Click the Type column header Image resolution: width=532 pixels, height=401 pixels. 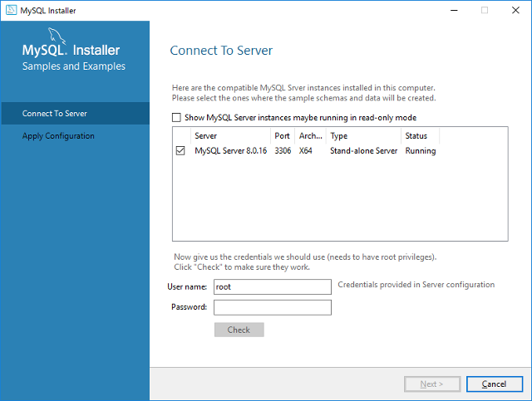pos(363,135)
